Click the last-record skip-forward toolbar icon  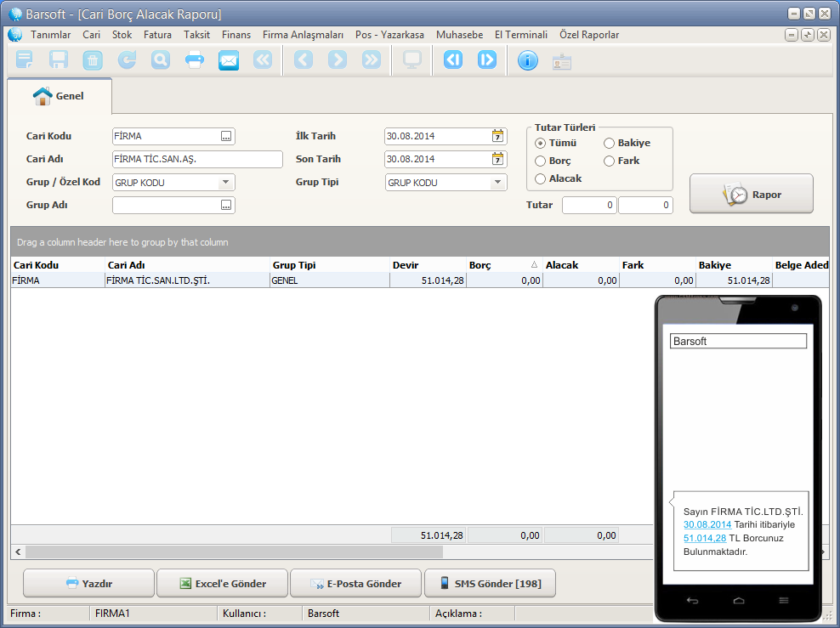(487, 60)
